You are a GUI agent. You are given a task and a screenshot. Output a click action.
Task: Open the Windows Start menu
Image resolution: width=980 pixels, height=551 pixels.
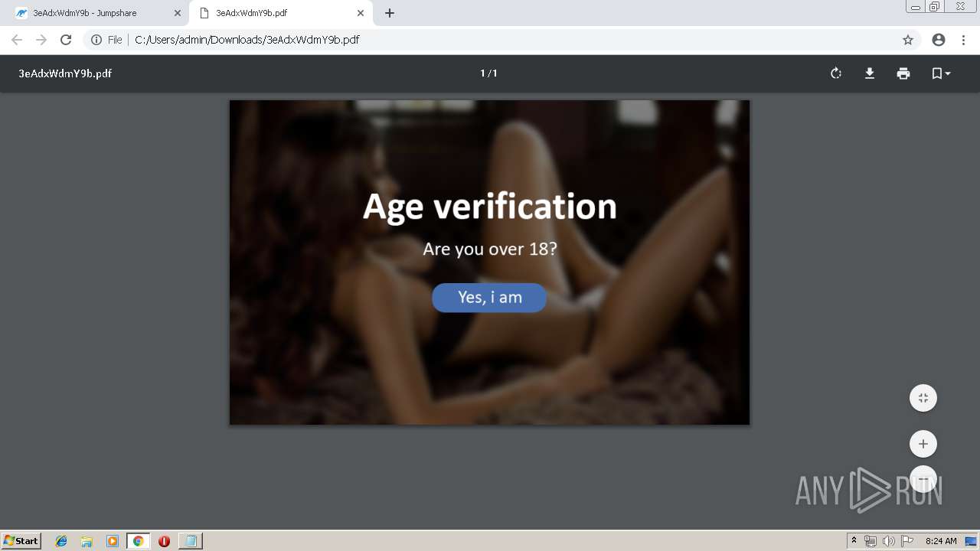tap(21, 541)
